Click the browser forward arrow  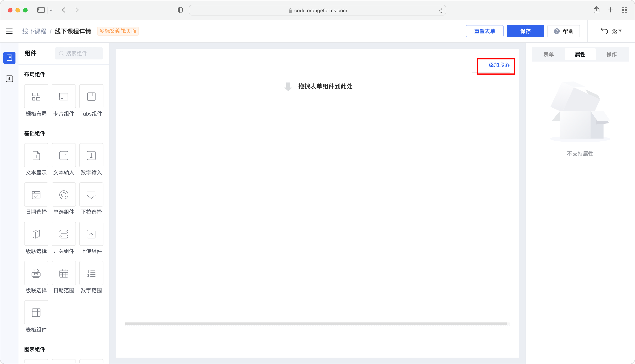coord(77,10)
